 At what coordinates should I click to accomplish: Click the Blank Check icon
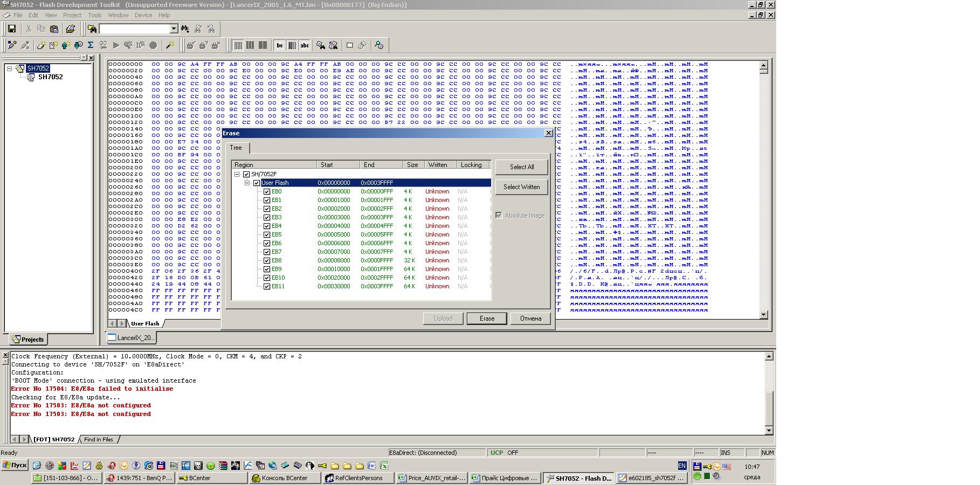[x=53, y=45]
